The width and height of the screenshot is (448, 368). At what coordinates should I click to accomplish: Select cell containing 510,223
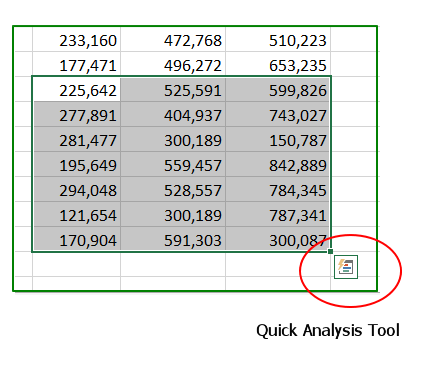(x=278, y=39)
